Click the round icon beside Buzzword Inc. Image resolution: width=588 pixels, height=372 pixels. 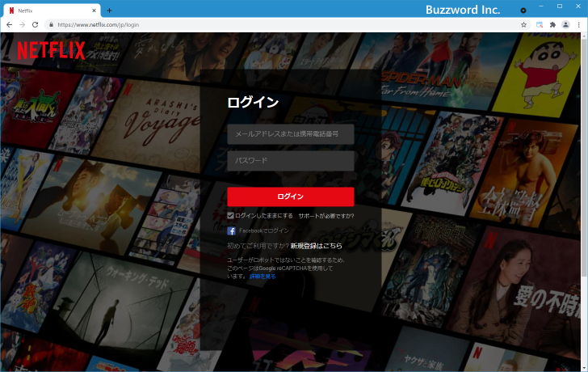(523, 11)
